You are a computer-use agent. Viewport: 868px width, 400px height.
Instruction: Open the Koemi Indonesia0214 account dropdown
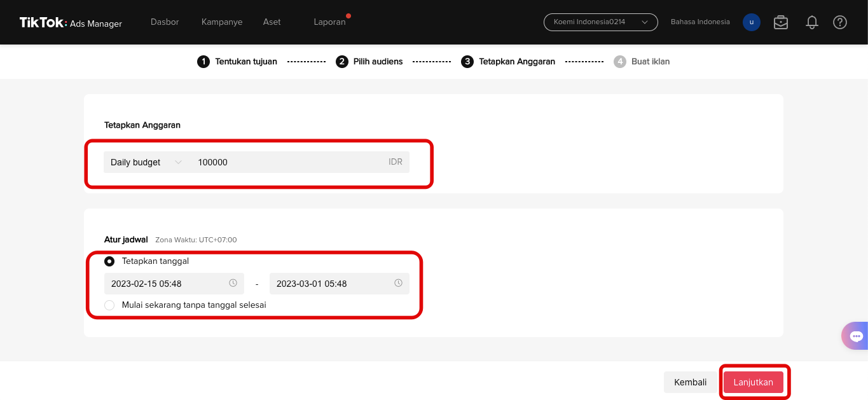(601, 22)
